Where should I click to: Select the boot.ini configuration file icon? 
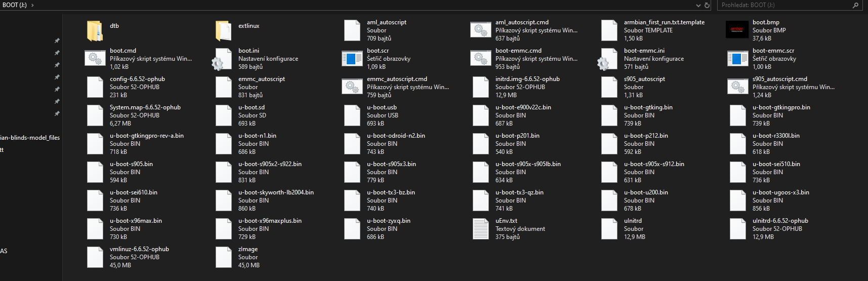(x=223, y=59)
